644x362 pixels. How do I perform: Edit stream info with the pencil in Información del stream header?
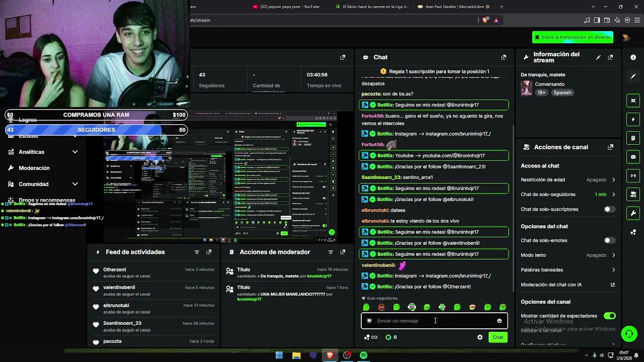[x=598, y=57]
